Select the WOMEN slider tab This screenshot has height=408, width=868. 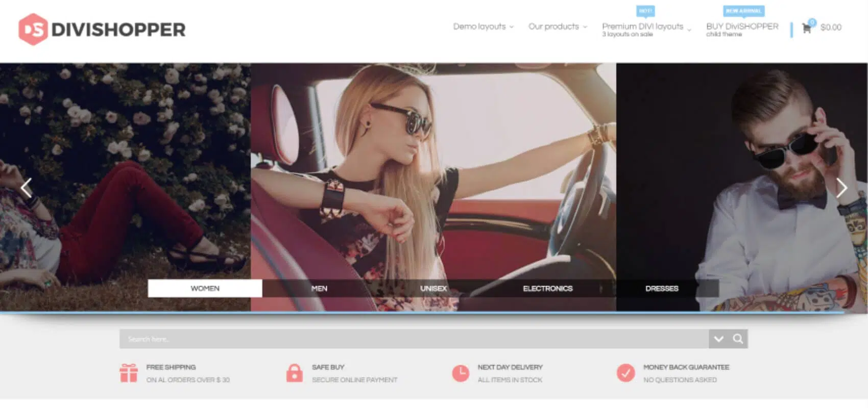205,288
